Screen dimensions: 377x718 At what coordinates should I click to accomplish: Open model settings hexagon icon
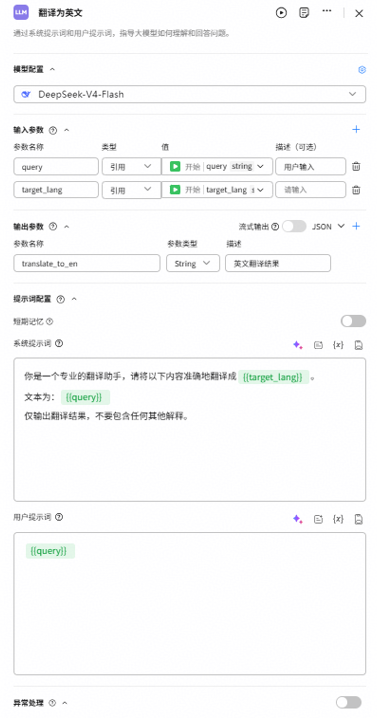click(362, 70)
